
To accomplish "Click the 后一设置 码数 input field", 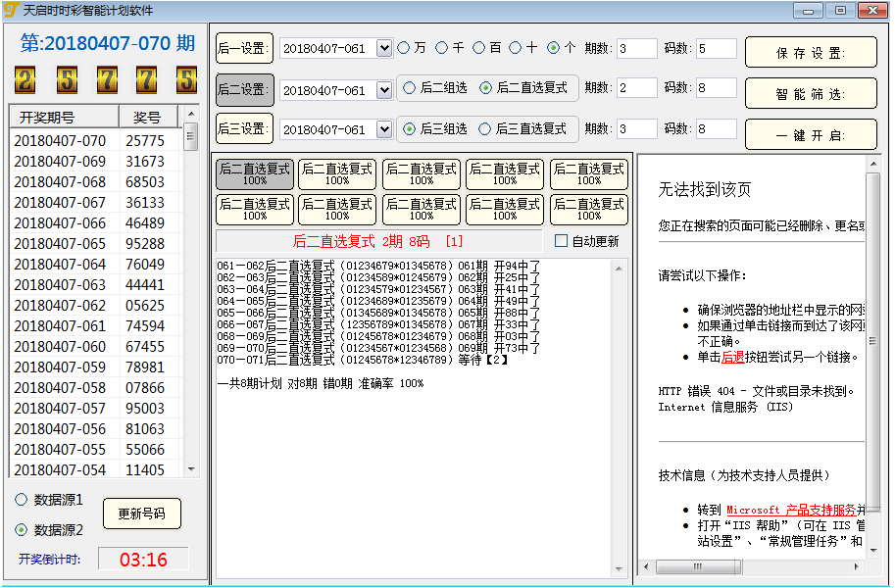I will click(x=716, y=48).
